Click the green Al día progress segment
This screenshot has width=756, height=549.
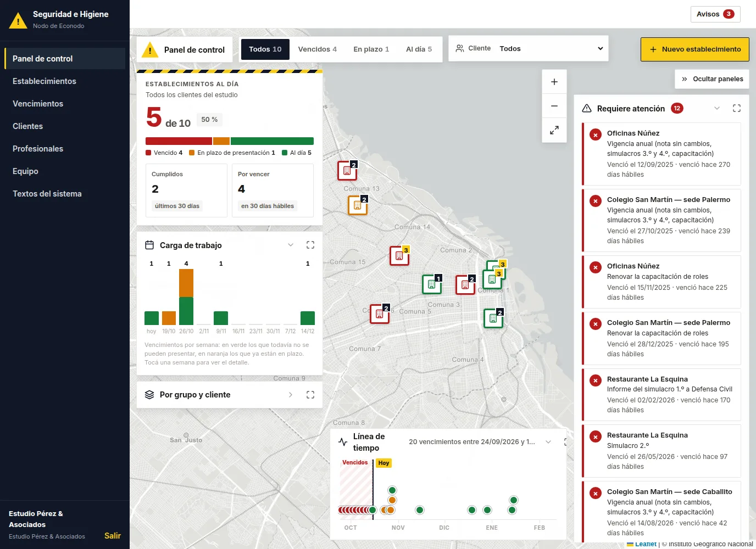click(x=272, y=141)
